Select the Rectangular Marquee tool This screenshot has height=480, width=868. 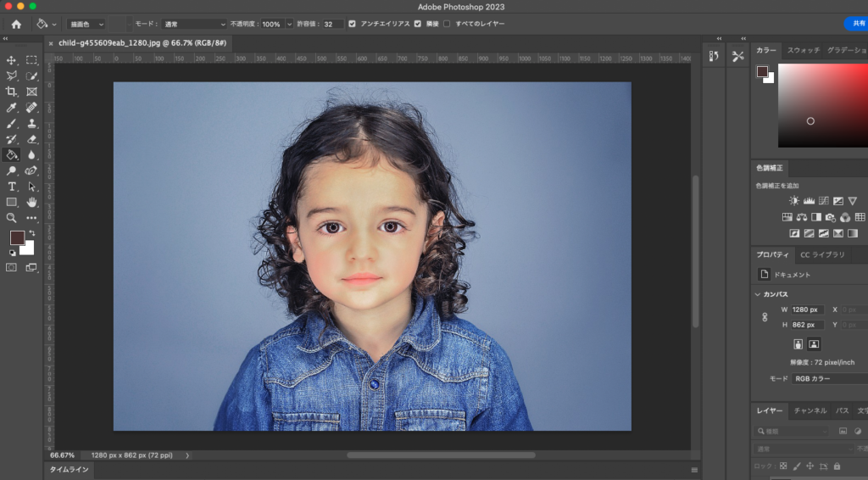31,60
